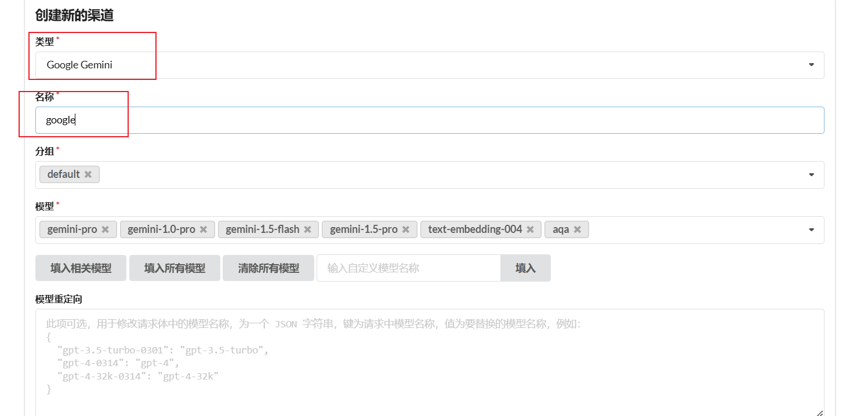
Task: Remove the gemini-pro model tag
Action: click(x=106, y=229)
